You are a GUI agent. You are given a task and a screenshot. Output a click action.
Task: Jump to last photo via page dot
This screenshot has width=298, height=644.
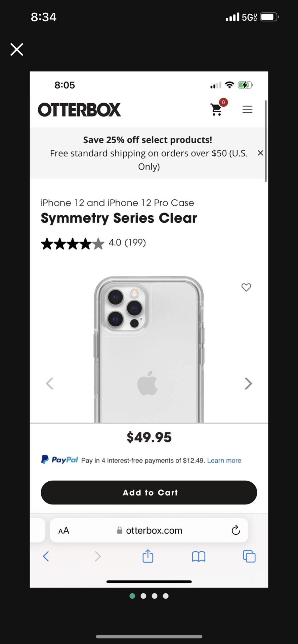point(166,596)
